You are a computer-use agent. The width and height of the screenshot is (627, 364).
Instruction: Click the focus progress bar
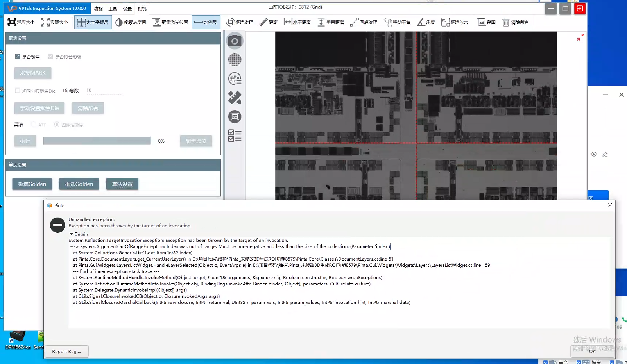tap(97, 141)
